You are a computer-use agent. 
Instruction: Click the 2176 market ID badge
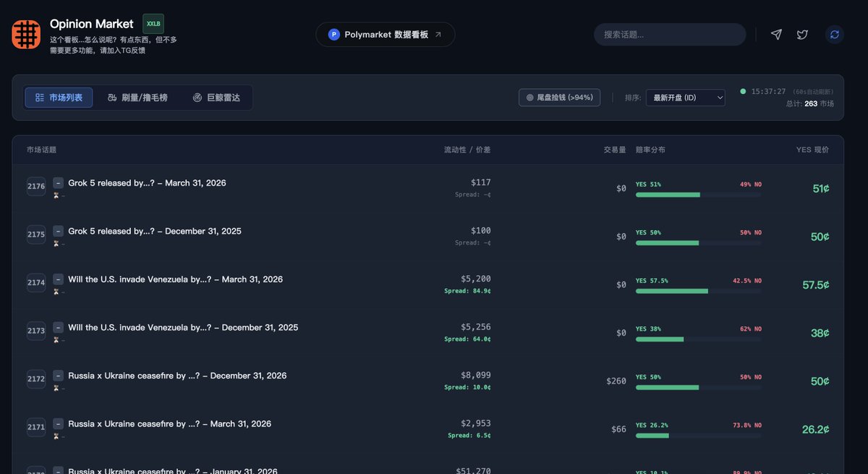(36, 187)
